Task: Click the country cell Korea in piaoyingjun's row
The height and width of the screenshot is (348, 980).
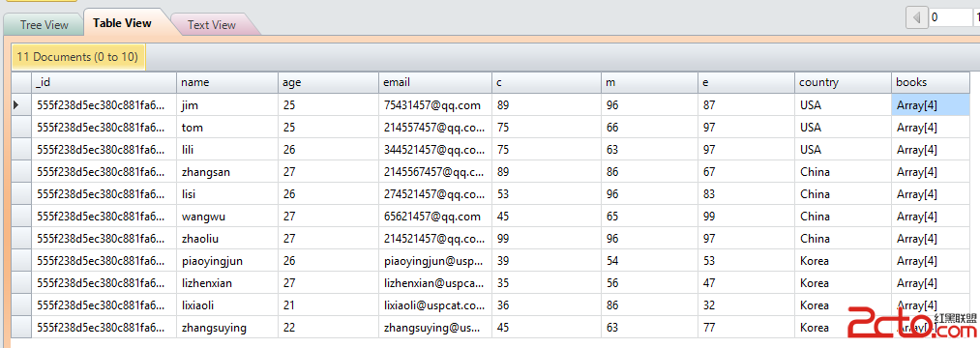Action: [x=844, y=261]
